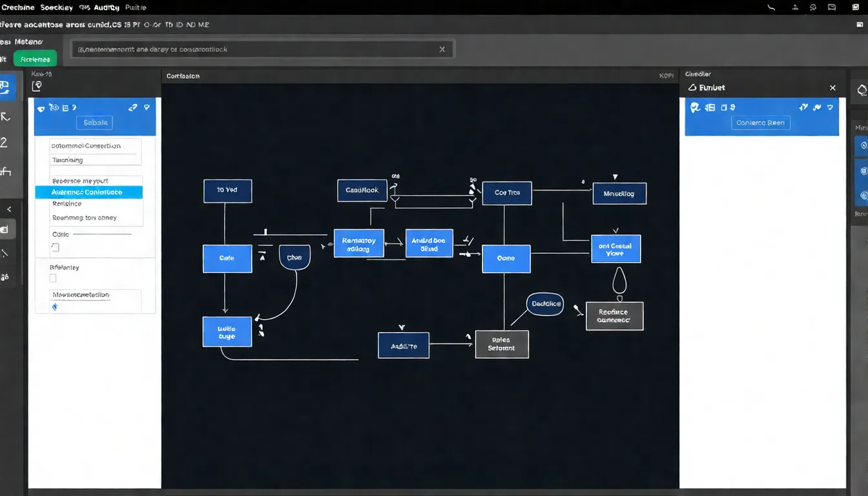Open the Soeckiey menu in the top bar

(x=56, y=8)
